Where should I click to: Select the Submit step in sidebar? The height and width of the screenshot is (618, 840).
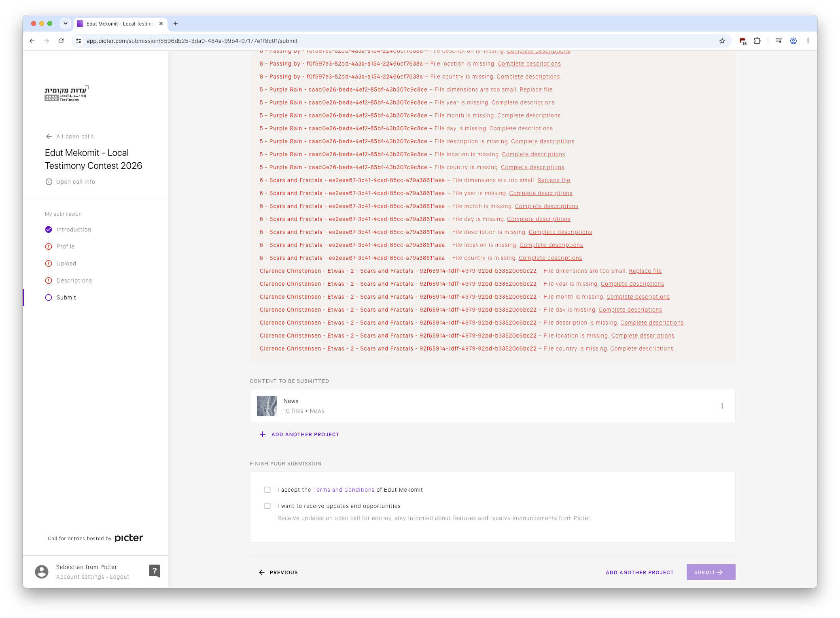(x=66, y=297)
